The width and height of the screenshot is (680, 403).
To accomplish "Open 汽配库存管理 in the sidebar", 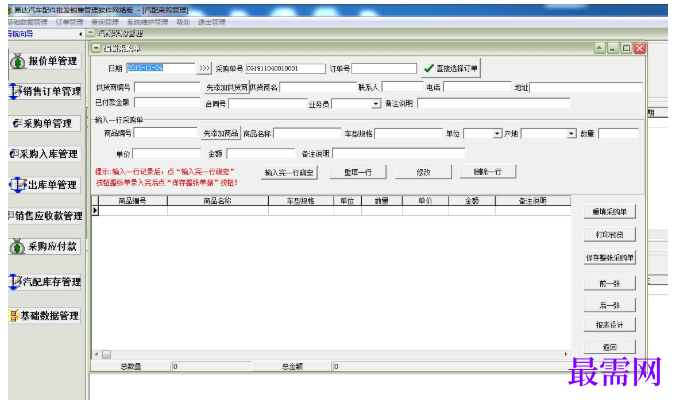I will coord(45,282).
